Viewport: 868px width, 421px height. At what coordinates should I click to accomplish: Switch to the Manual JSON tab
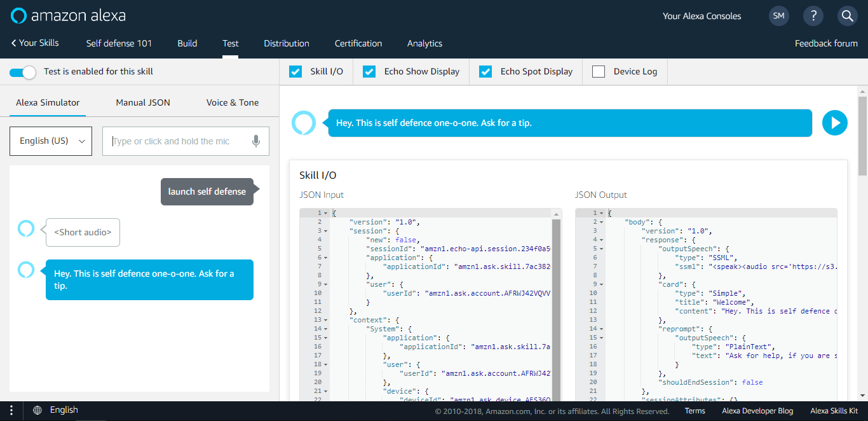tap(143, 102)
